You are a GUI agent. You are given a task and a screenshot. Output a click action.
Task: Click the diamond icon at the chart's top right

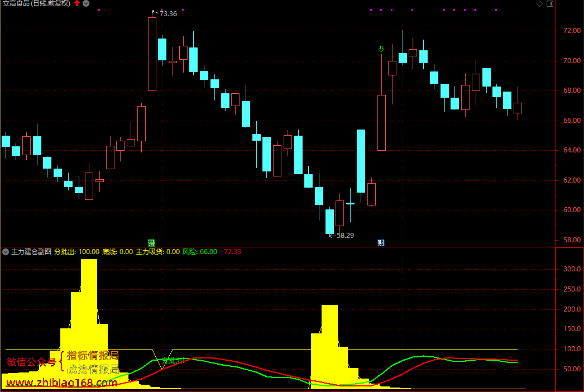click(539, 3)
